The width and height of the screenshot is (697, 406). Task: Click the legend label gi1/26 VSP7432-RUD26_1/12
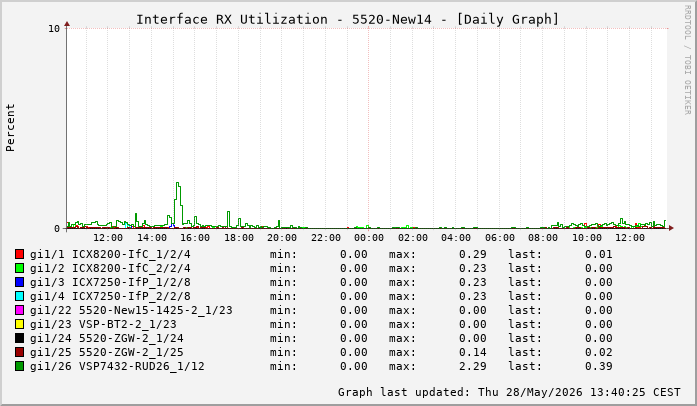(117, 366)
